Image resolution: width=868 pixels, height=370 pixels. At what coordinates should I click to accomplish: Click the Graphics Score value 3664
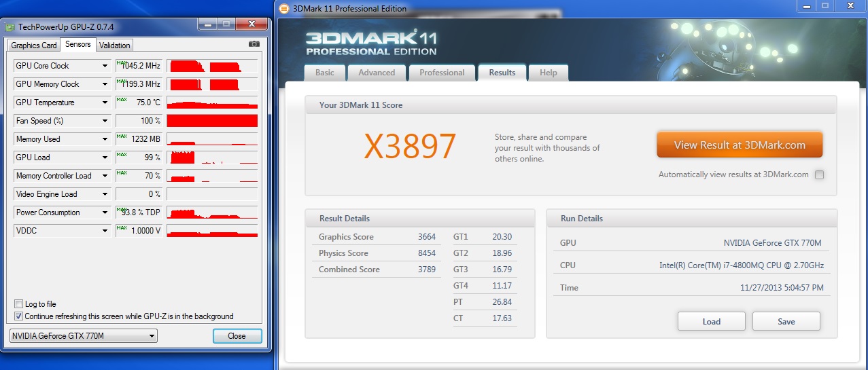427,237
